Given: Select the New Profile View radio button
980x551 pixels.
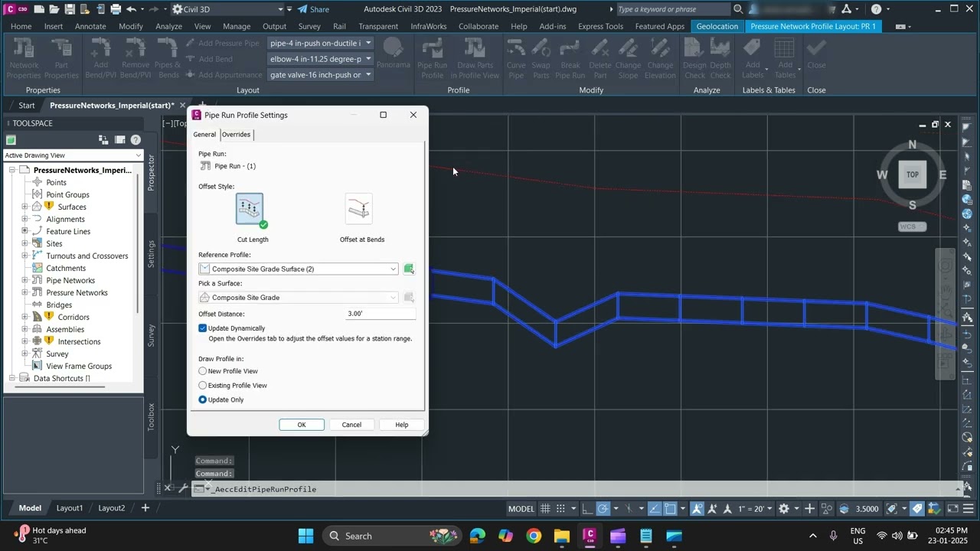Looking at the screenshot, I should click(203, 371).
